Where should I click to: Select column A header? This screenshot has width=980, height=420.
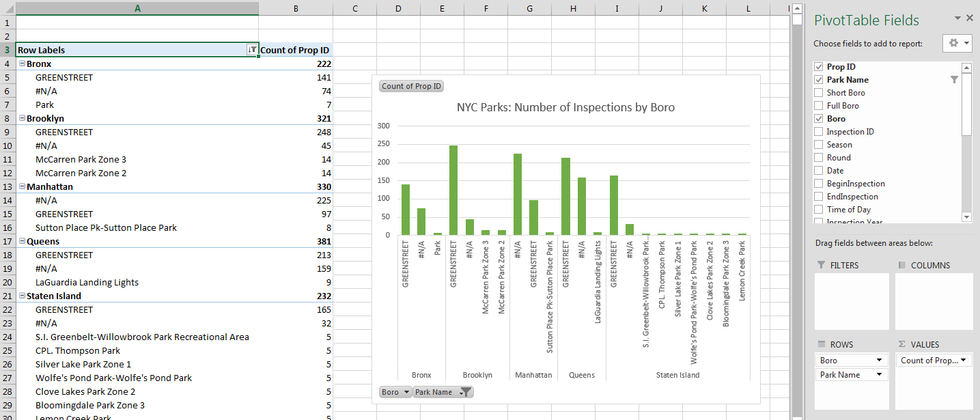click(137, 8)
